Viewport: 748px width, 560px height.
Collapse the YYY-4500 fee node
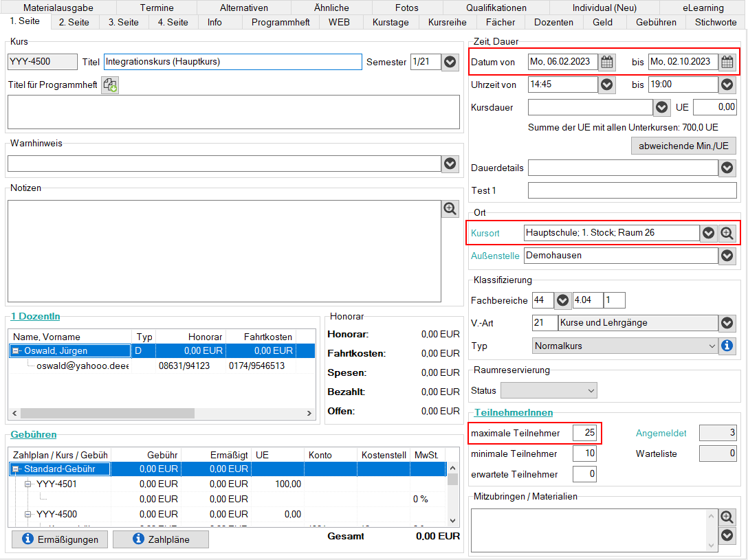pos(27,514)
